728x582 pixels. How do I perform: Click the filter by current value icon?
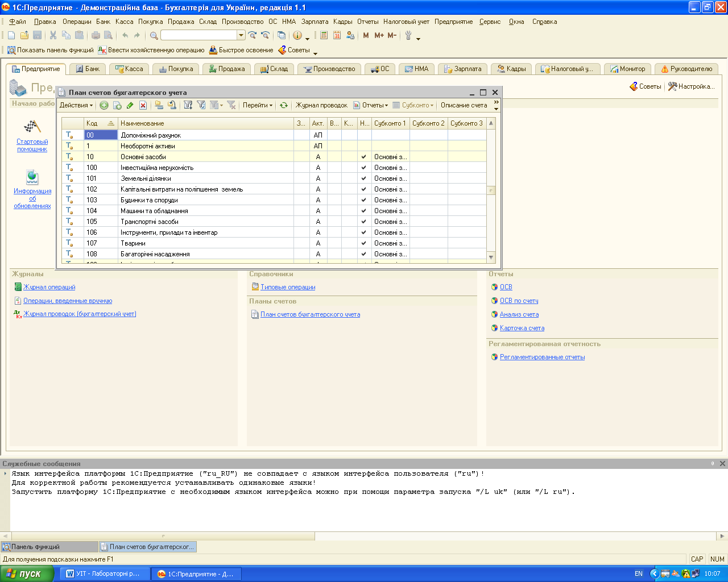[201, 105]
